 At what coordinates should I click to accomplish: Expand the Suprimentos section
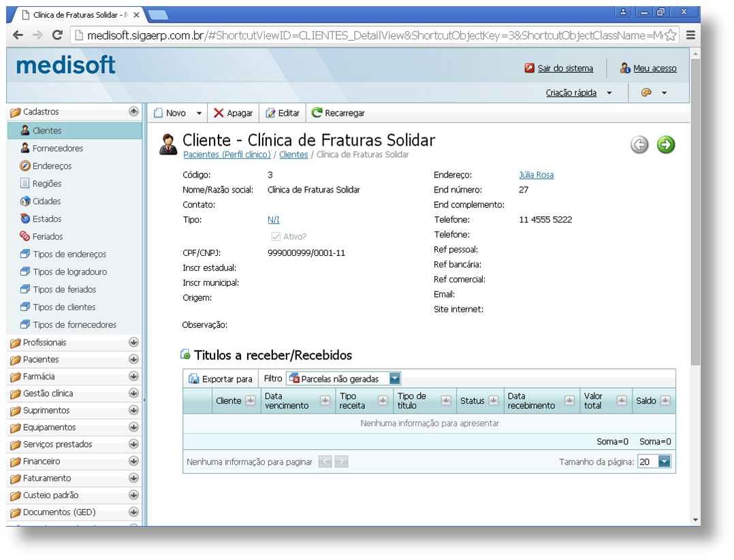click(133, 410)
